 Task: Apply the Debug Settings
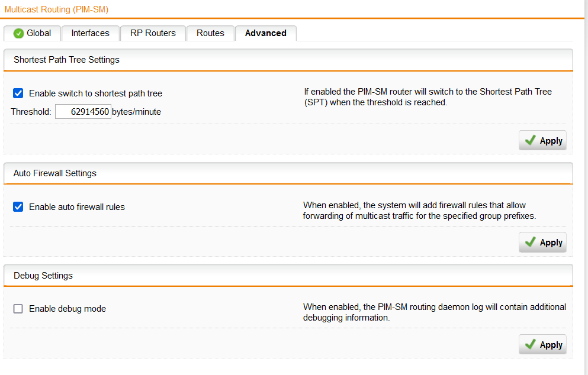542,344
